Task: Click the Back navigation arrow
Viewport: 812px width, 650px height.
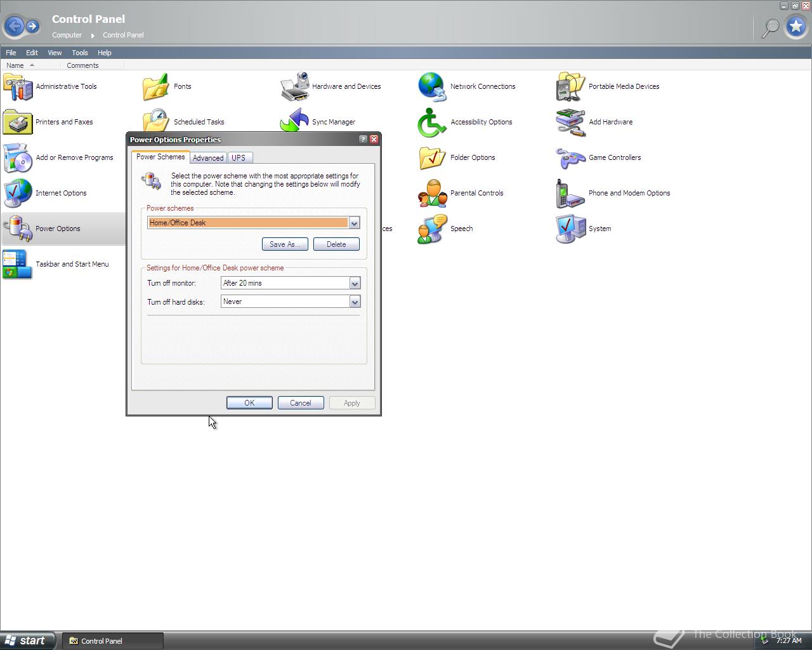Action: (14, 26)
